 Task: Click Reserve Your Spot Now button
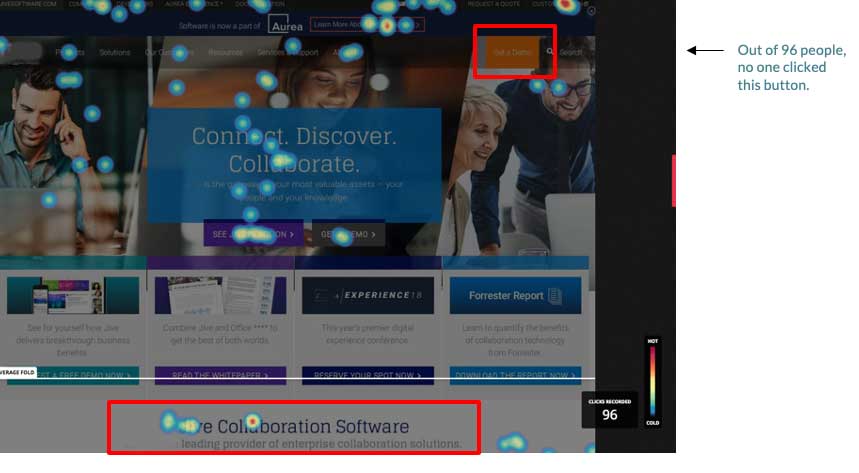368,375
